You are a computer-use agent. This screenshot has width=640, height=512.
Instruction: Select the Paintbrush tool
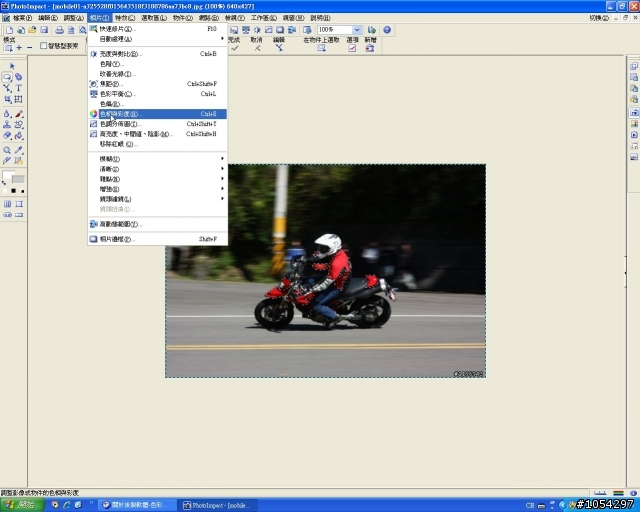18,114
